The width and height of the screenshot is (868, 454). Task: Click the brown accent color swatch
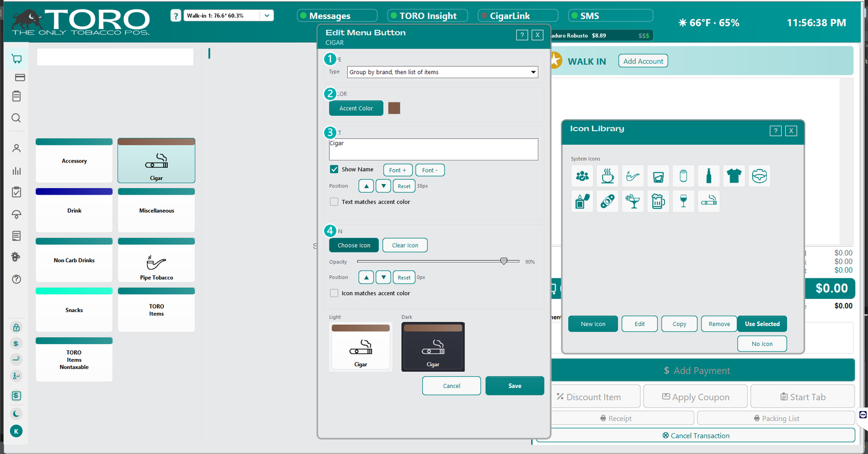point(394,108)
